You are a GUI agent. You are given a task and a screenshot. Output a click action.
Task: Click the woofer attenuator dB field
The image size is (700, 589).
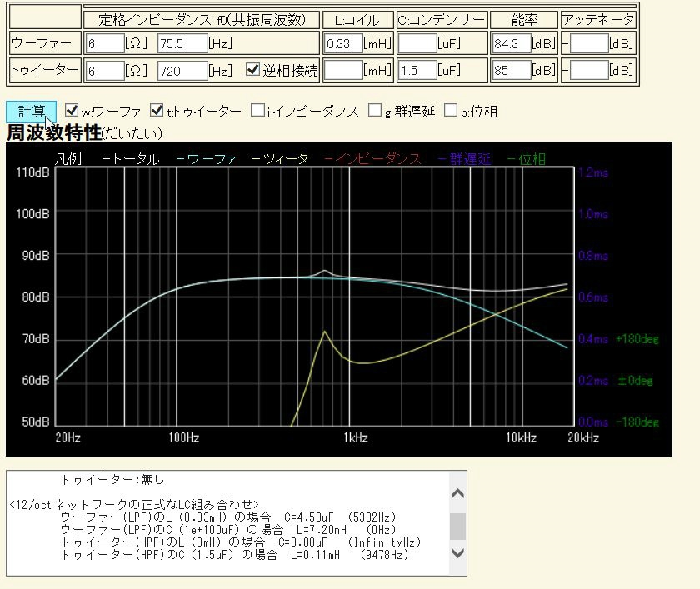click(x=589, y=43)
